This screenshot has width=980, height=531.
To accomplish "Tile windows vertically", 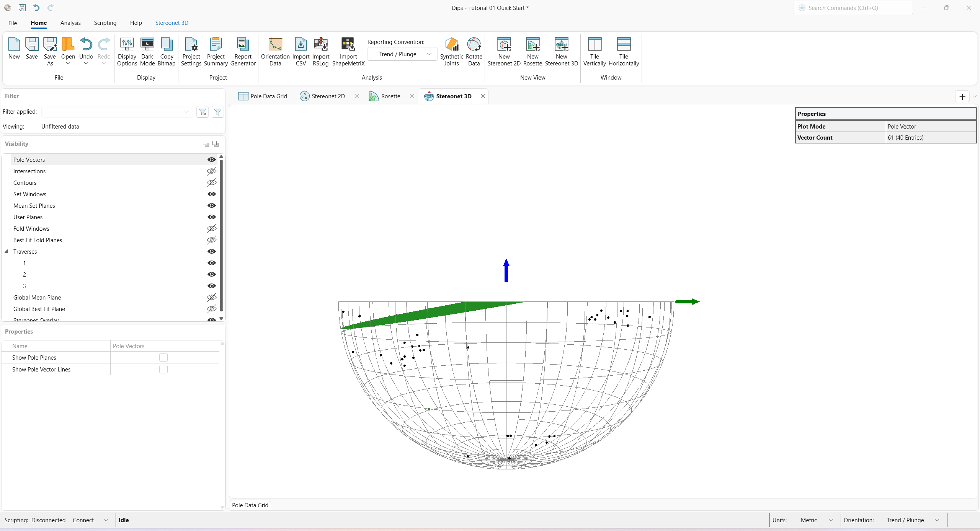I will tap(595, 52).
